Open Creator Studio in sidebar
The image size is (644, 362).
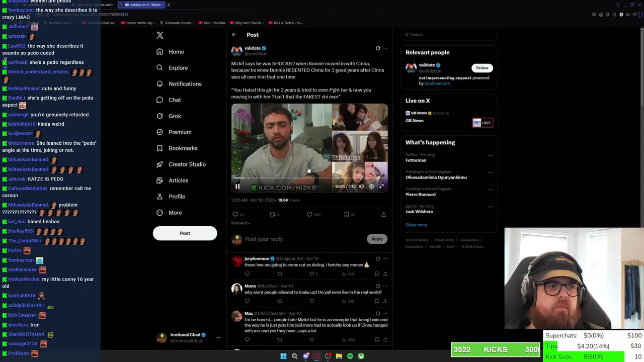point(181,164)
